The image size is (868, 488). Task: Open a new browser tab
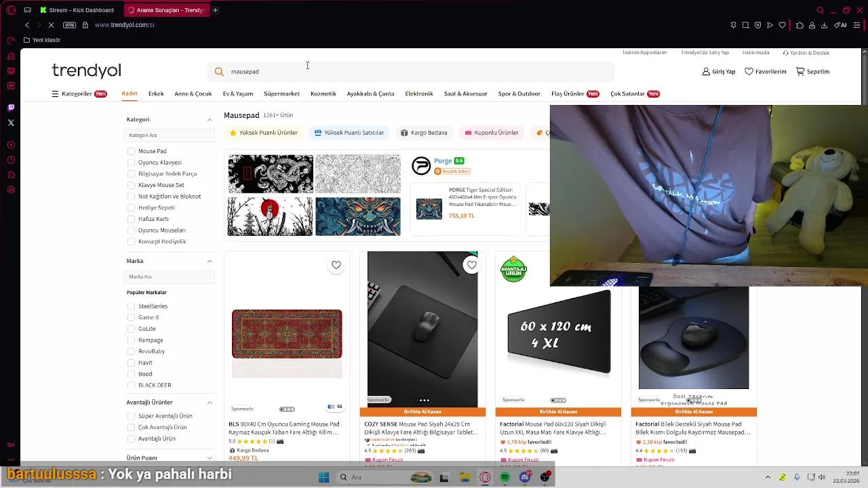216,10
